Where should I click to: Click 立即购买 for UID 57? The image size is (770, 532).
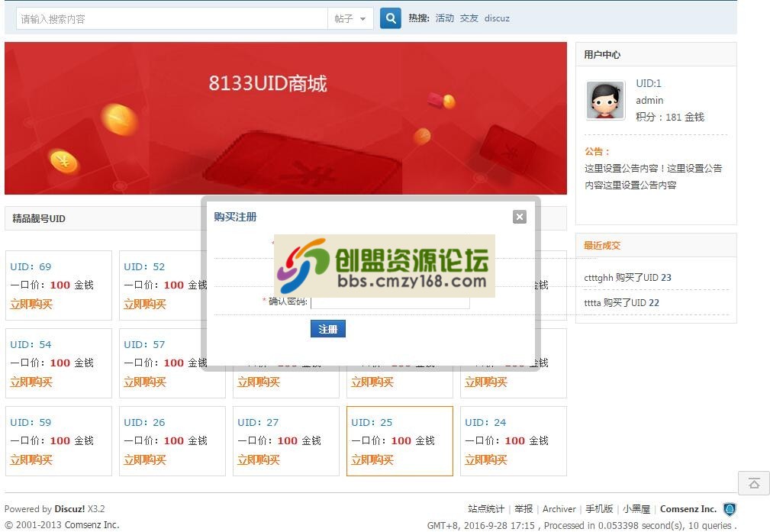145,382
